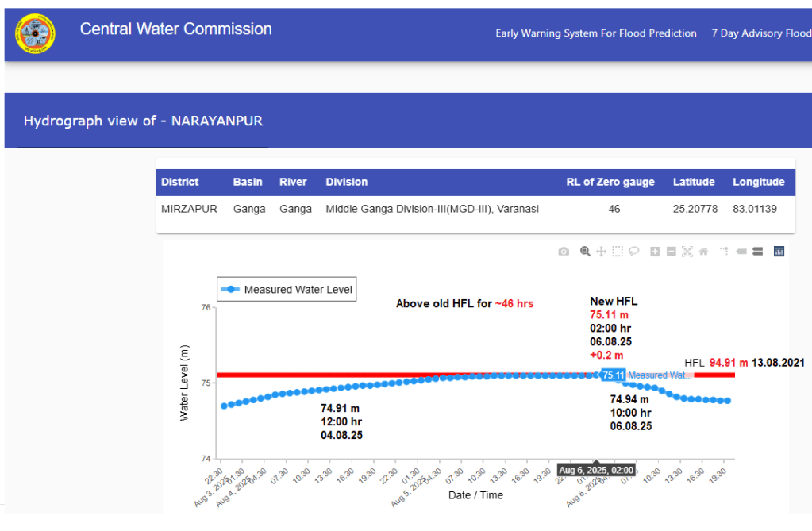Click the Central Water Commission title
Screen dimensions: 812x531
pyautogui.click(x=175, y=29)
